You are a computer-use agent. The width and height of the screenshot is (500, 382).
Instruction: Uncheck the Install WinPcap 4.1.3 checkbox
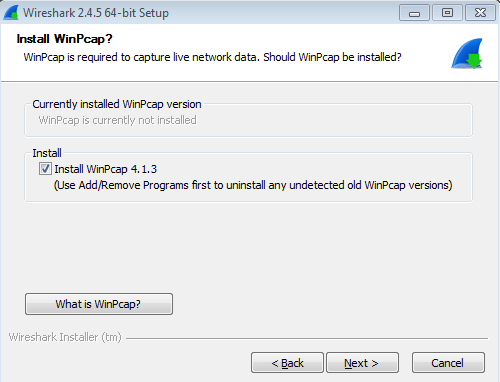pos(45,169)
